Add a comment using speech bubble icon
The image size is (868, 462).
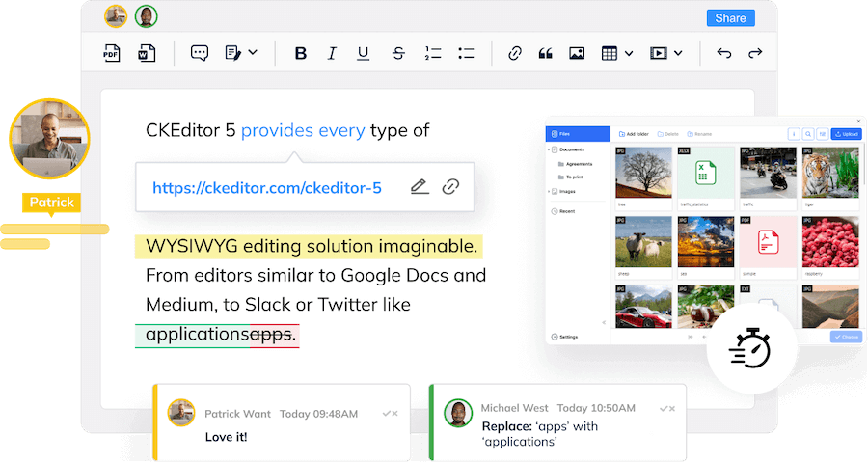click(x=200, y=53)
